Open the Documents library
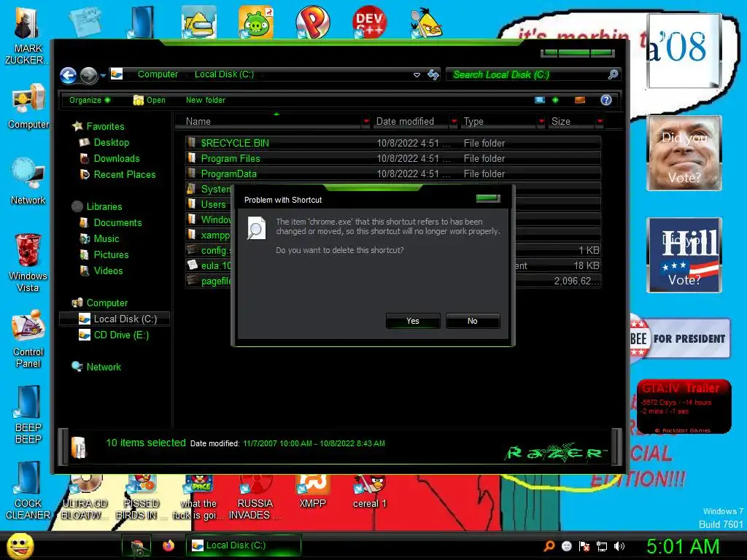Viewport: 747px width, 560px height. click(111, 223)
